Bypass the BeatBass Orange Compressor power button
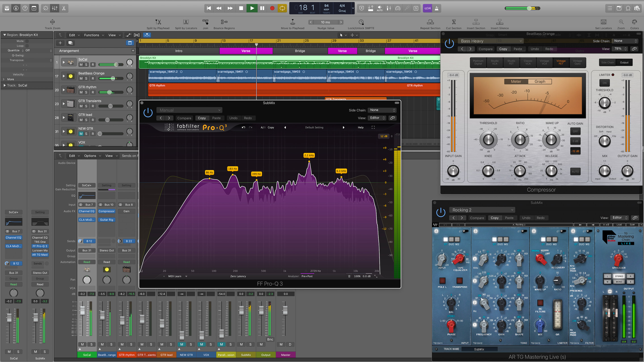 click(449, 44)
